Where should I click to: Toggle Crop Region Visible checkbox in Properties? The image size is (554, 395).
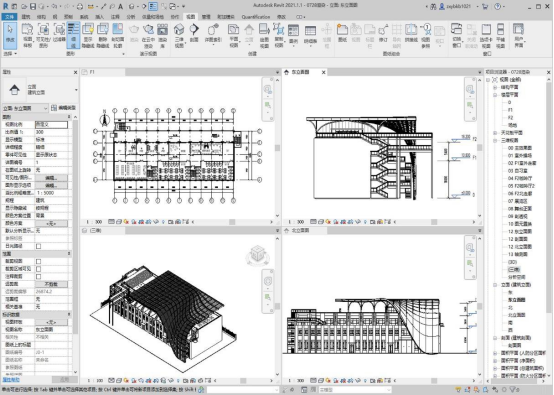(x=39, y=269)
